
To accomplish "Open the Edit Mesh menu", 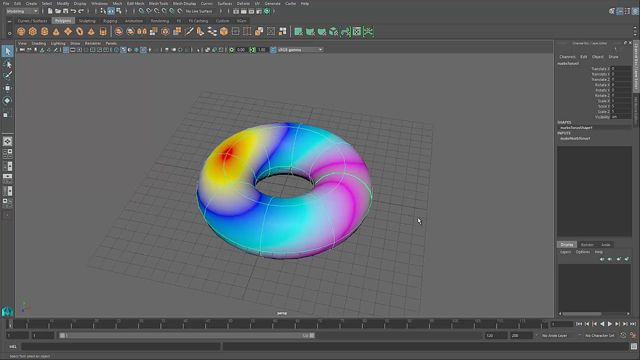I will tap(136, 3).
